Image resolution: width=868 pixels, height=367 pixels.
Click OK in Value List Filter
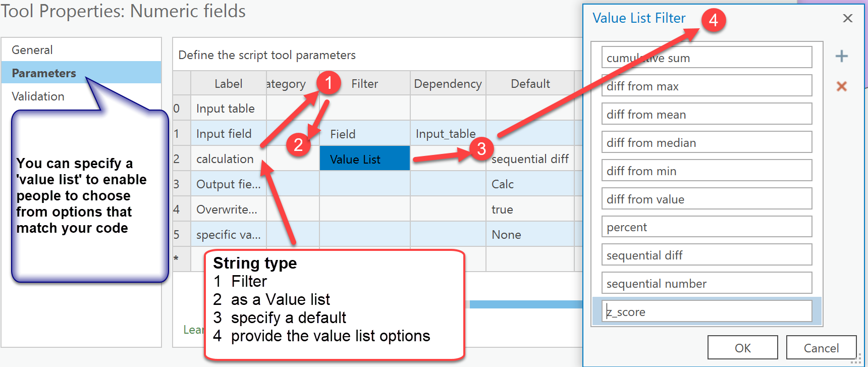(x=742, y=348)
